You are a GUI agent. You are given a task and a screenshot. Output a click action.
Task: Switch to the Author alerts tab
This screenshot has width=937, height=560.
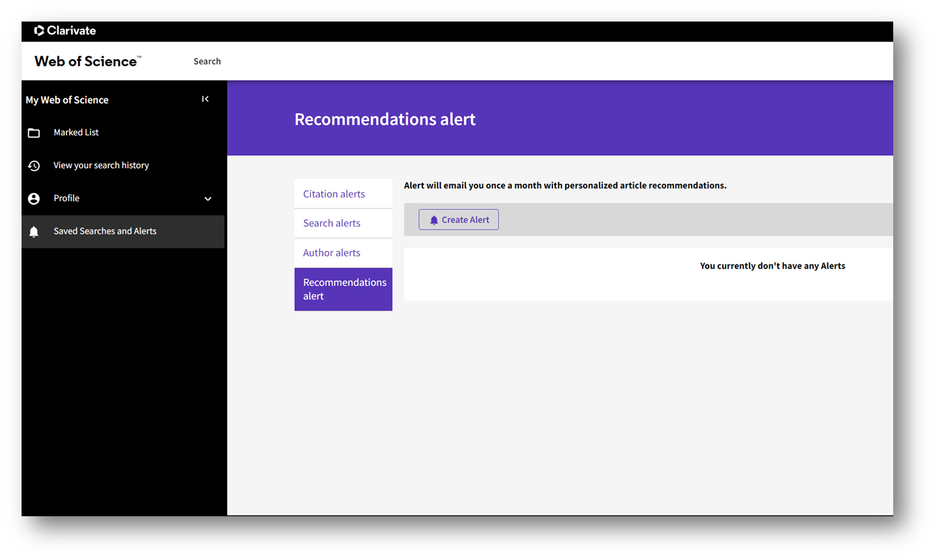tap(343, 253)
